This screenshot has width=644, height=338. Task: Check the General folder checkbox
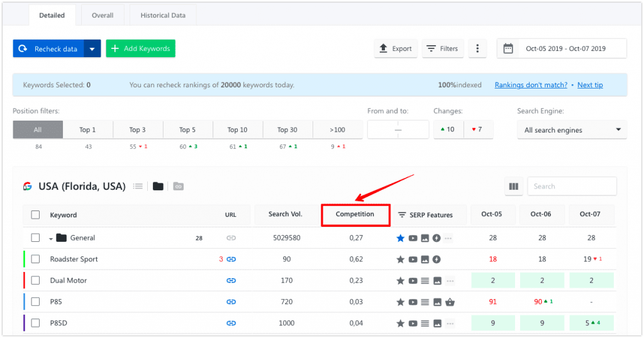[35, 237]
